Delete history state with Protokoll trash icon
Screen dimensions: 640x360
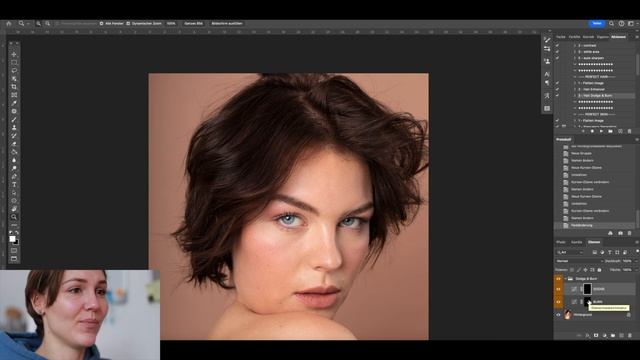click(629, 233)
